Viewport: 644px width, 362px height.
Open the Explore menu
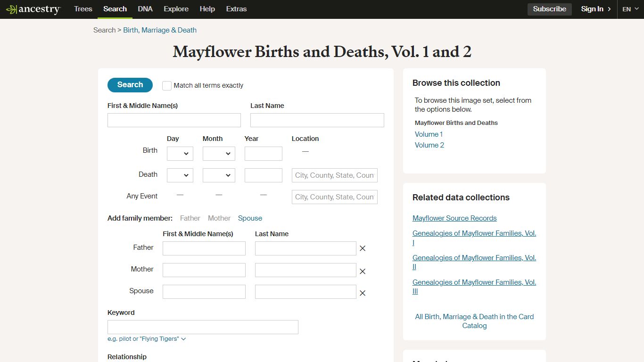pos(176,9)
